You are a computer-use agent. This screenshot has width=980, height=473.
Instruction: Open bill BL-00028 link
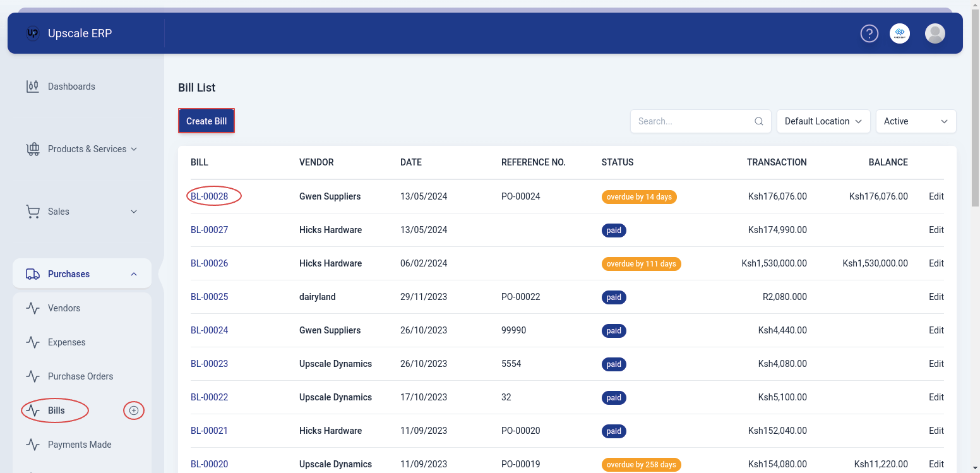[209, 196]
